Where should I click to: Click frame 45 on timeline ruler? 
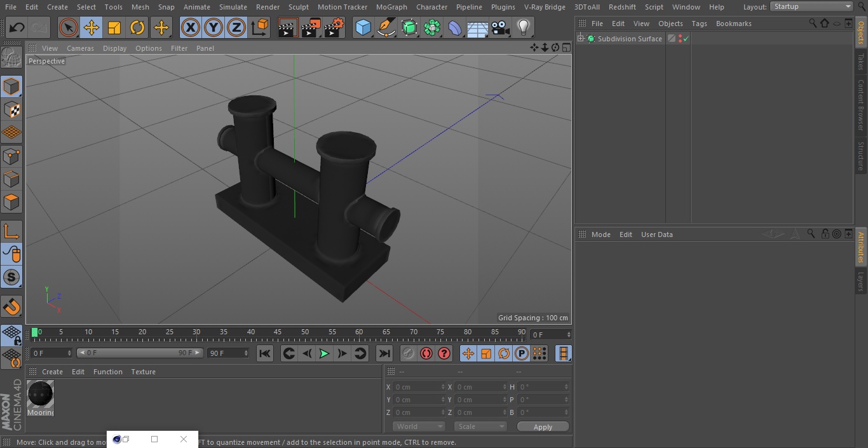tap(278, 332)
